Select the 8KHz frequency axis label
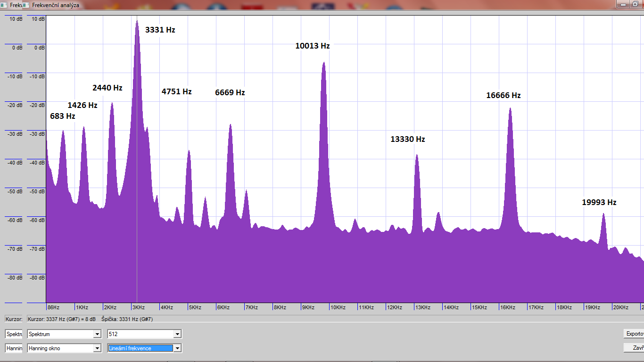The height and width of the screenshot is (362, 644). pyautogui.click(x=280, y=307)
